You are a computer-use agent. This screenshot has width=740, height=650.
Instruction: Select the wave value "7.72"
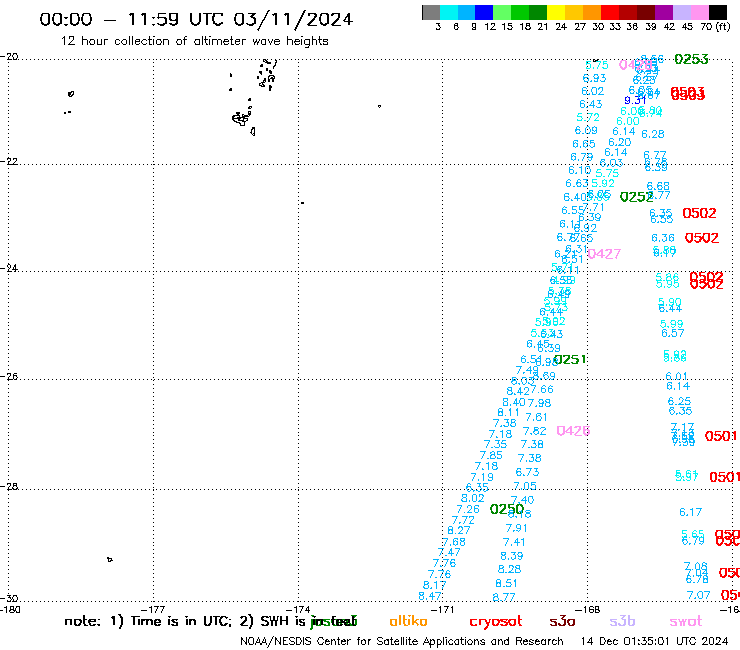(x=463, y=520)
